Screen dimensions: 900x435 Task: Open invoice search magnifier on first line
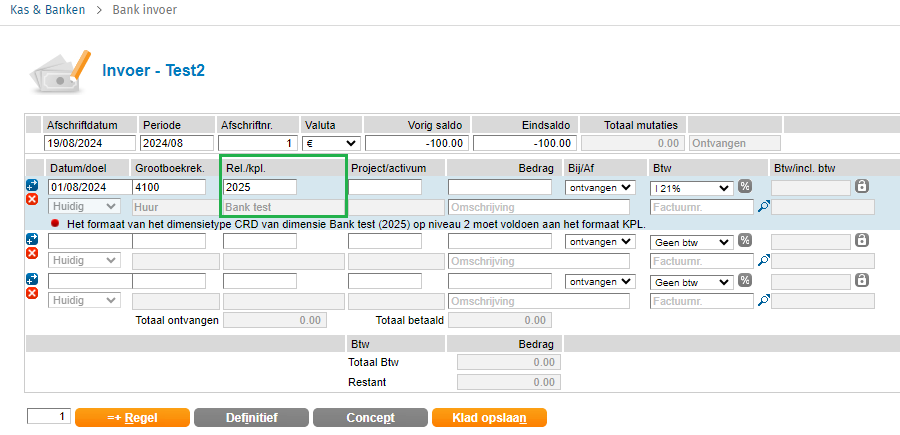pos(764,207)
